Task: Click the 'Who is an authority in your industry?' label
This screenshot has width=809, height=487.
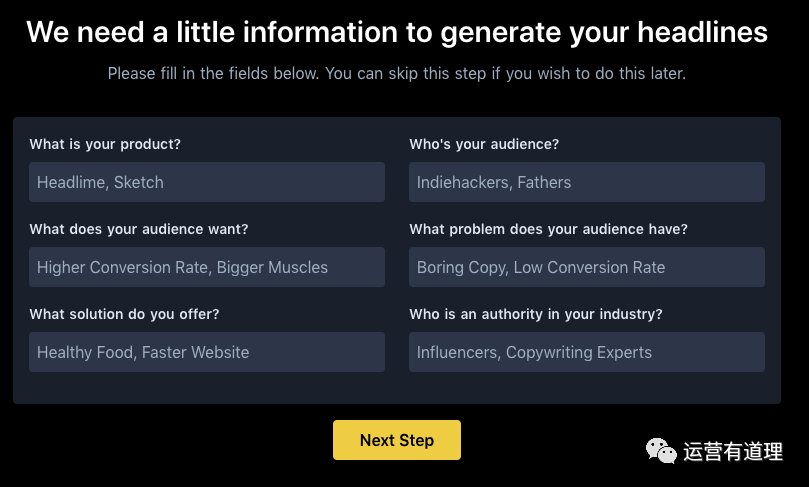Action: [x=536, y=314]
